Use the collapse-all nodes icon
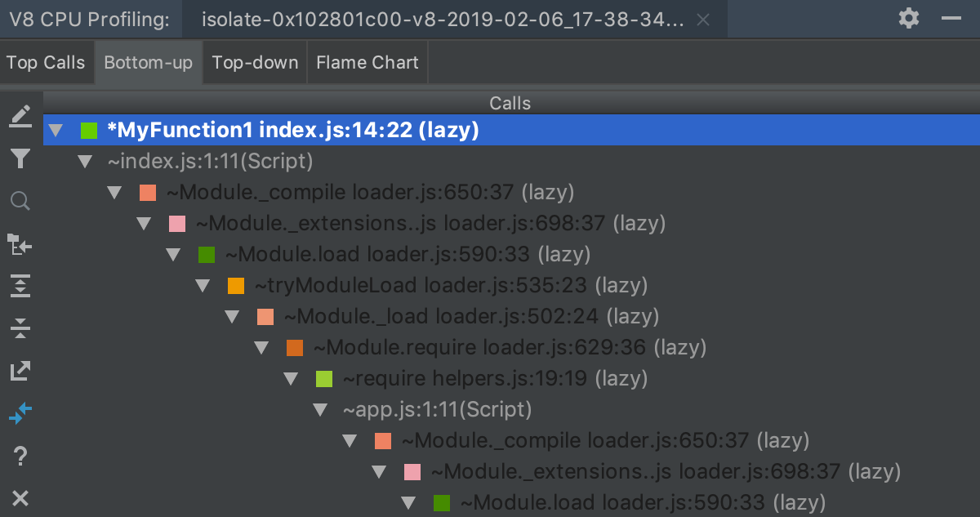Viewport: 980px width, 517px height. coord(20,328)
